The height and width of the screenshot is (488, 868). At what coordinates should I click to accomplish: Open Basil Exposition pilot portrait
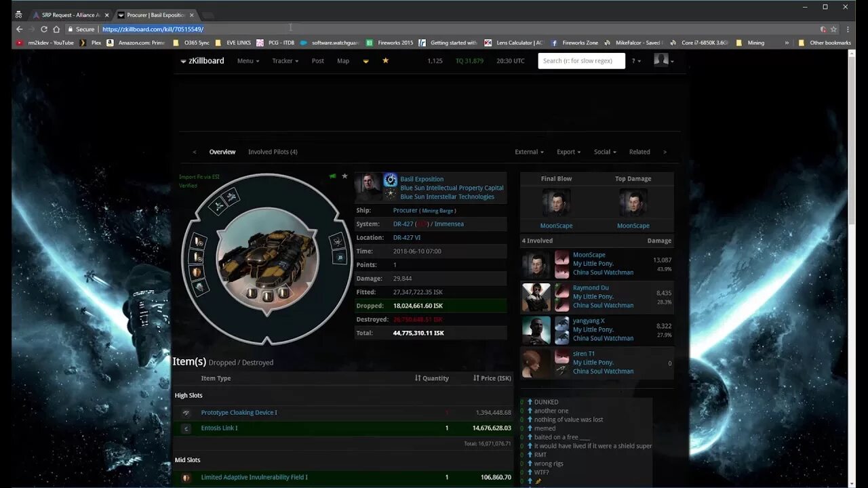[x=368, y=187]
